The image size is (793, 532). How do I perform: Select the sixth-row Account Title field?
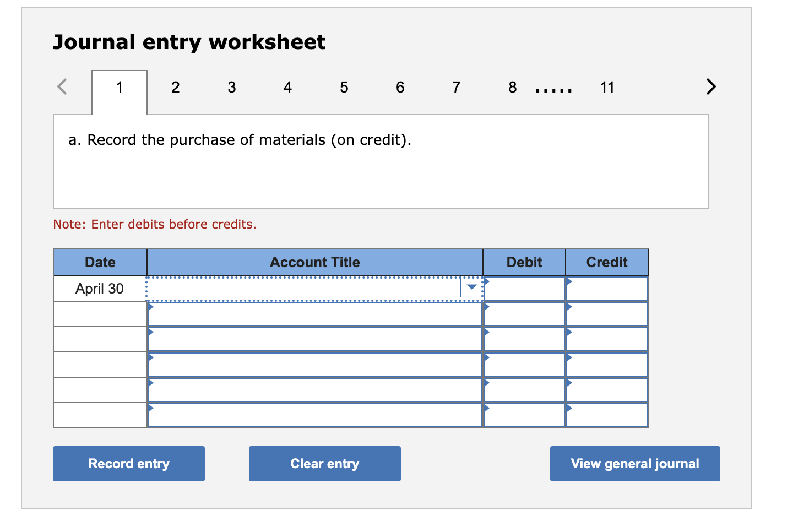(314, 415)
